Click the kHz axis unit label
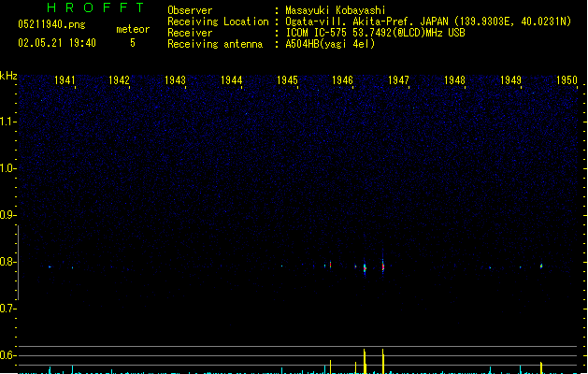Image resolution: width=588 pixels, height=374 pixels. 8,76
